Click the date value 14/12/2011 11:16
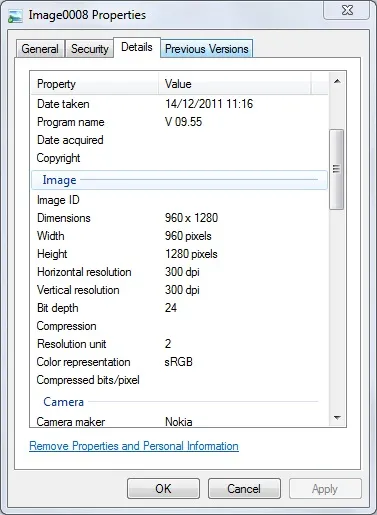 [209, 104]
